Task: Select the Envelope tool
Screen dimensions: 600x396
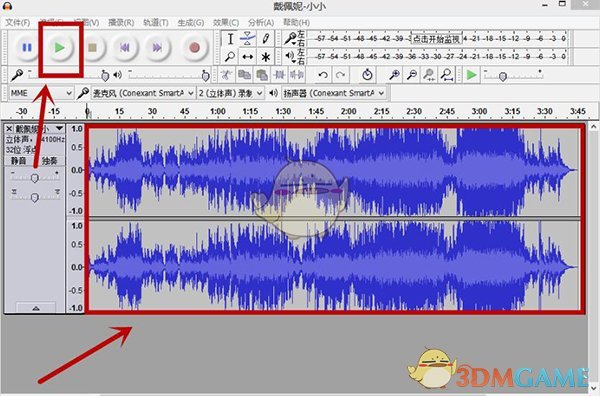Action: (x=248, y=39)
